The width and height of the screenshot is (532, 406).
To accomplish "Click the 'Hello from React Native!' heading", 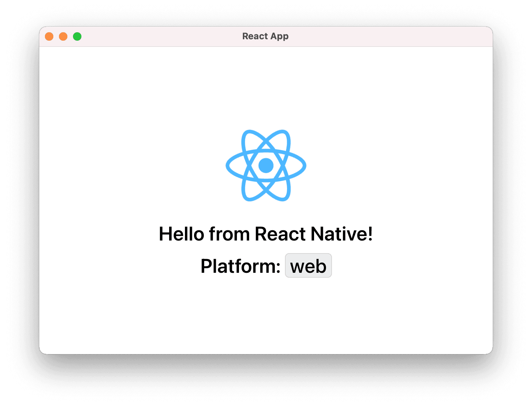I will point(266,234).
